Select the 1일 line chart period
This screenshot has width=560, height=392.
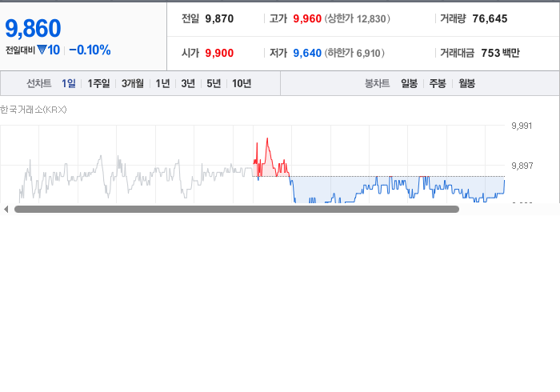point(69,83)
